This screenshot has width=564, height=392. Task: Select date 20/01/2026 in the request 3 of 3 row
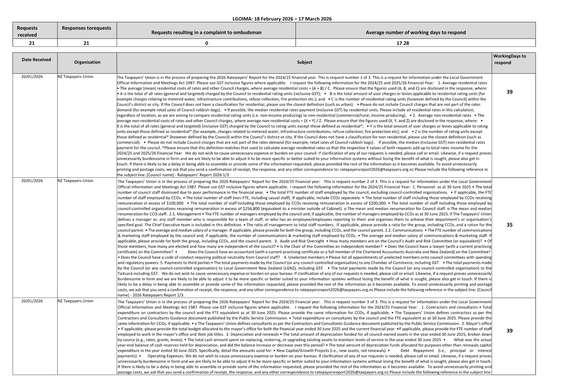coord(32,301)
